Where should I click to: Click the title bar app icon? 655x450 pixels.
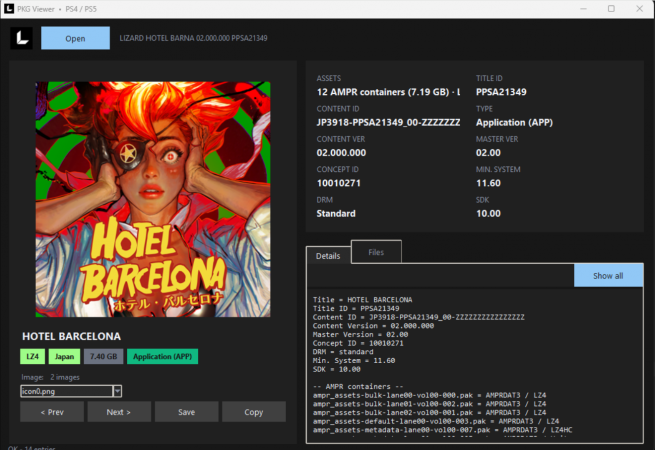click(x=9, y=8)
